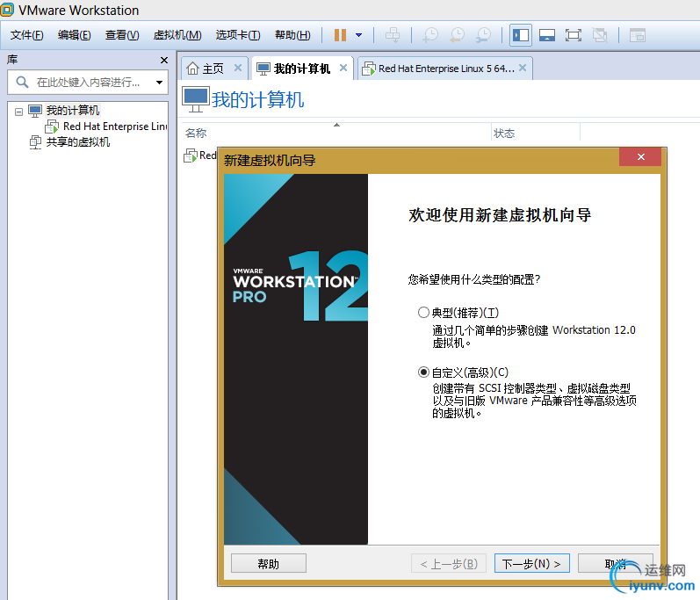Click the large 我的计算机 monitor icon

[196, 100]
